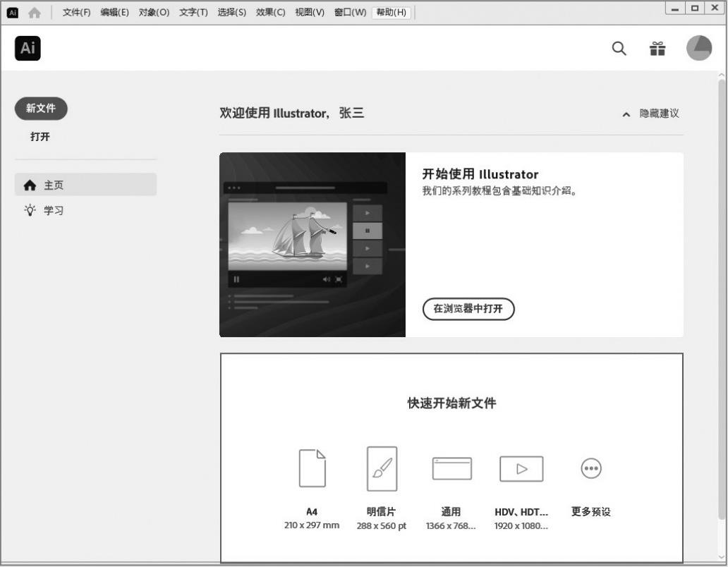
Task: Click the vertical scrollbar thumb
Action: (x=721, y=299)
